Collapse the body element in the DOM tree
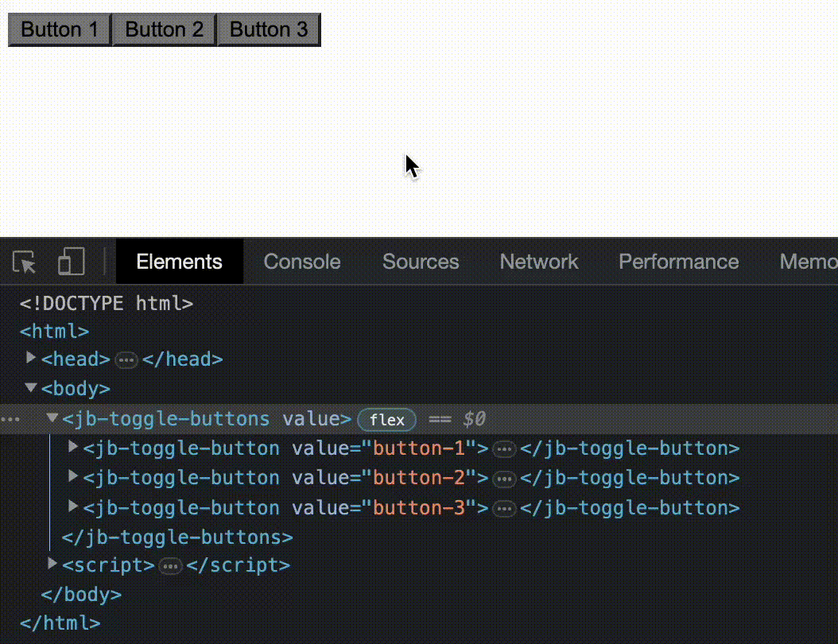Viewport: 838px width, 644px height. point(30,388)
